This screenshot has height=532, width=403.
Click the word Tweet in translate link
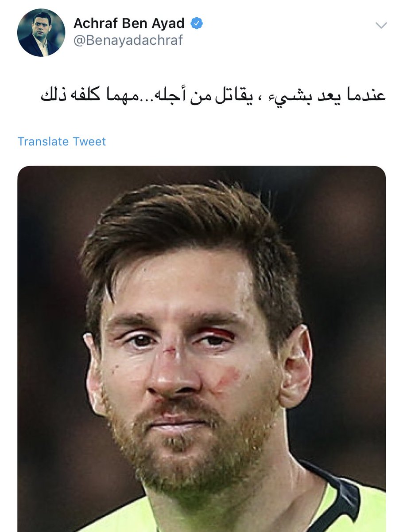coord(89,141)
